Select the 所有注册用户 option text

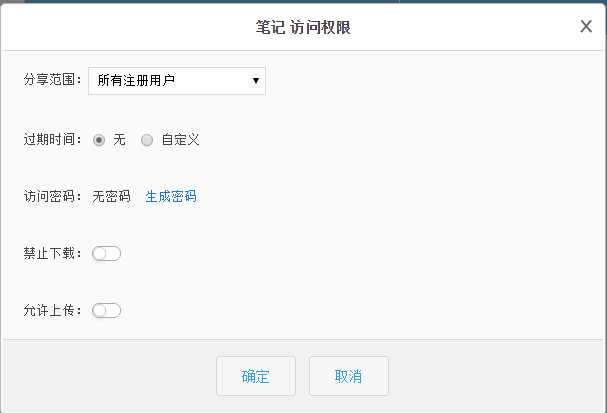click(x=137, y=80)
